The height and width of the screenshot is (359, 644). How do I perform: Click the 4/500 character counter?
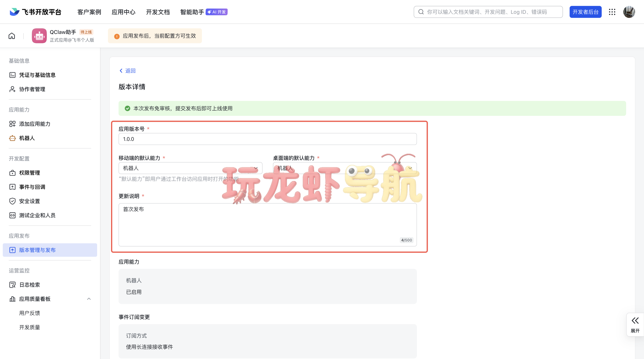[407, 240]
